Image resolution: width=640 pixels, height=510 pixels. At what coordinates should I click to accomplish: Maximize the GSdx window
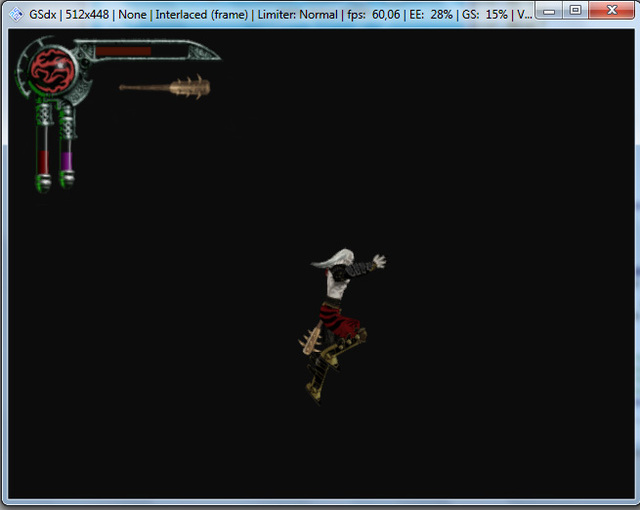[x=575, y=10]
